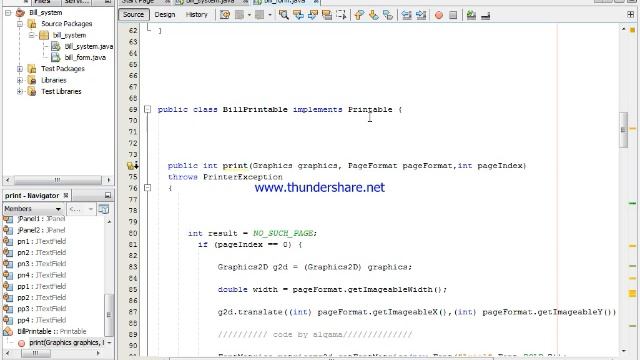This screenshot has height=360, width=640.
Task: Click Find Previous Occurrence icon
Action: tap(298, 15)
